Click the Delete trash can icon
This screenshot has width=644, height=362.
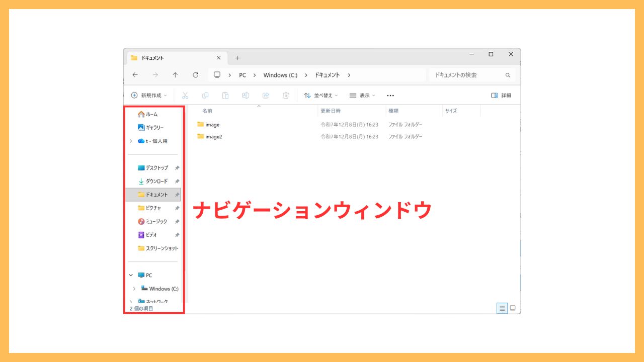tap(286, 95)
